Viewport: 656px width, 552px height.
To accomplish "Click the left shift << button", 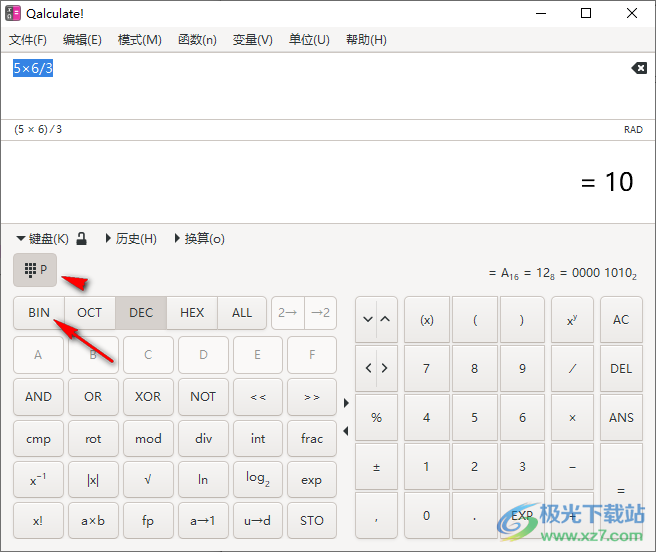I will click(x=258, y=397).
